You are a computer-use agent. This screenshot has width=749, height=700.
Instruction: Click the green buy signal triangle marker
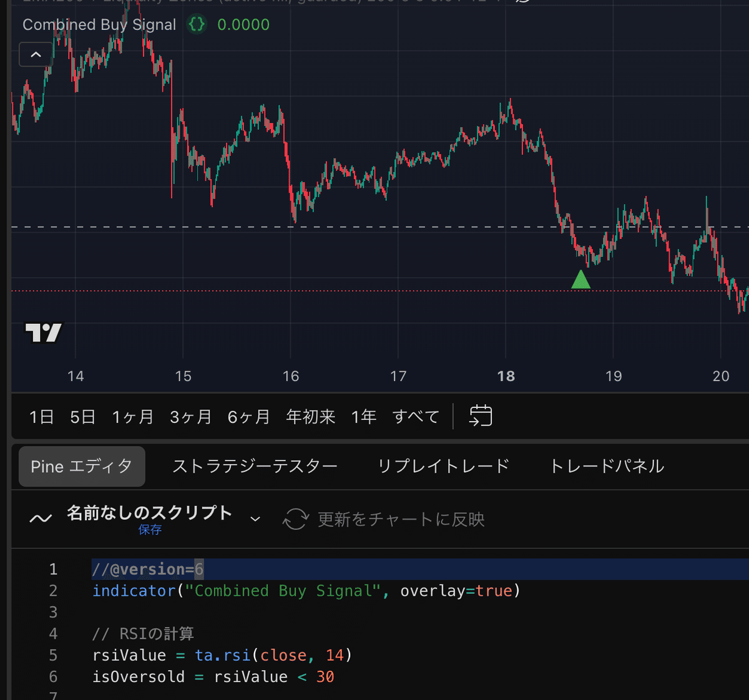pos(580,280)
